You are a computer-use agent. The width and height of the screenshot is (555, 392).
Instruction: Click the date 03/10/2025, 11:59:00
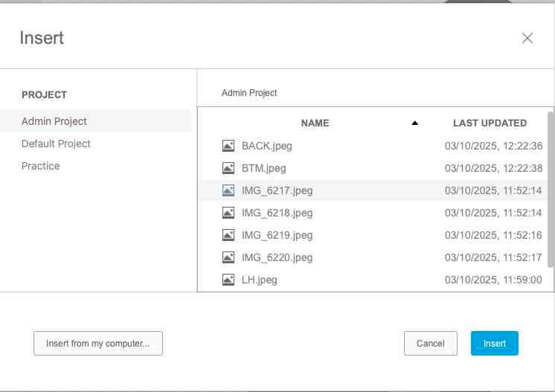point(493,280)
